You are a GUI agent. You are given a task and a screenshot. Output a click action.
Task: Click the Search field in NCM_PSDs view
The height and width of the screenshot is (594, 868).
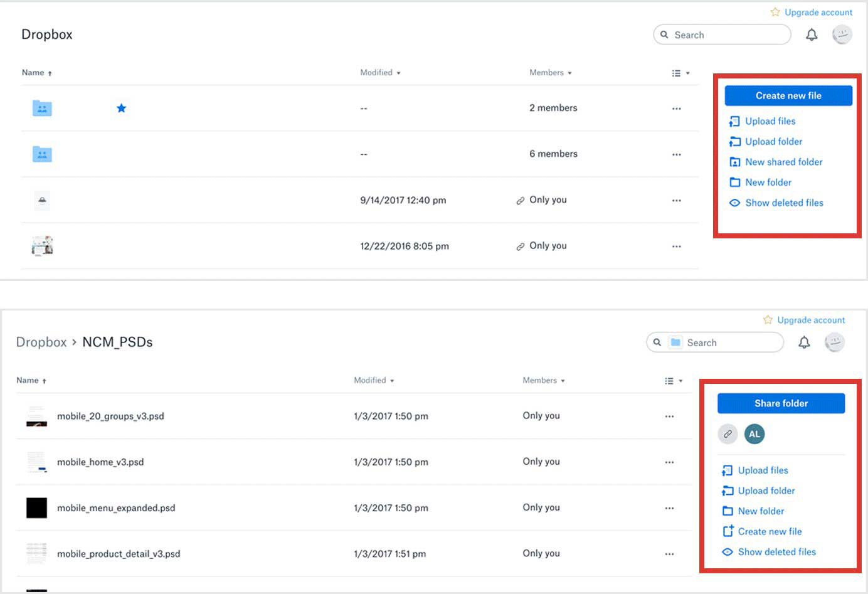tap(715, 342)
